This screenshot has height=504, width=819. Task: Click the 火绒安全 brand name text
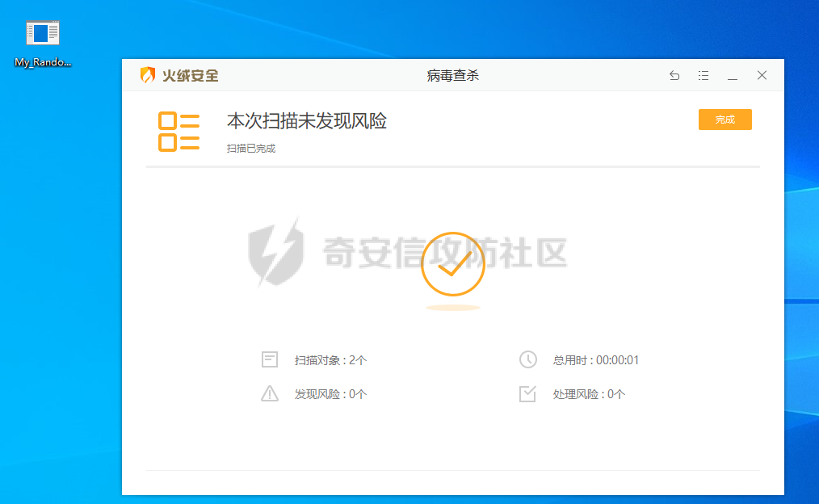(x=190, y=76)
